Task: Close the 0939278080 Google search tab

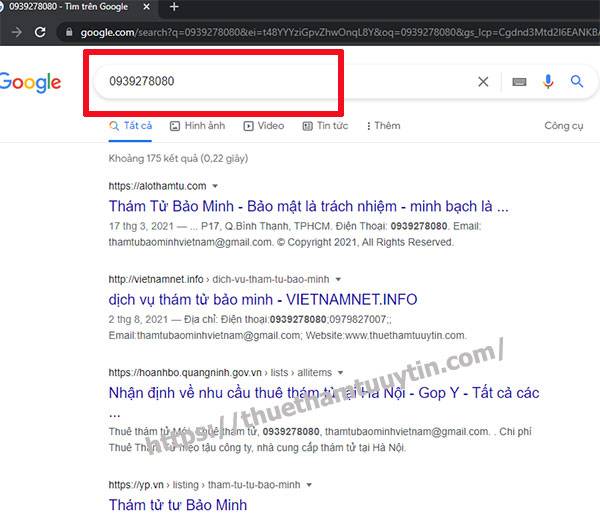Action: (x=147, y=7)
